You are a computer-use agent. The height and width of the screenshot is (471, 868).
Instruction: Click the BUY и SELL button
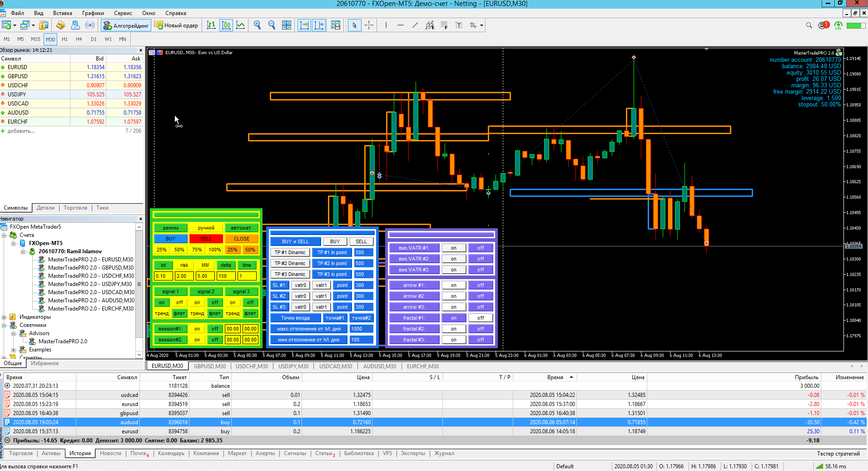295,241
